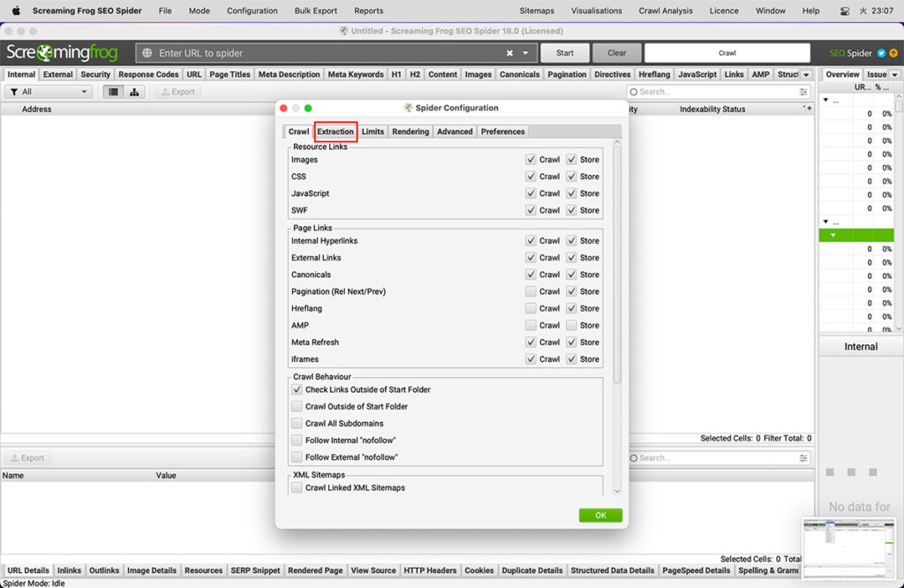Enable Pagination (Rel Next/Prev) Crawl checkbox

tap(531, 291)
